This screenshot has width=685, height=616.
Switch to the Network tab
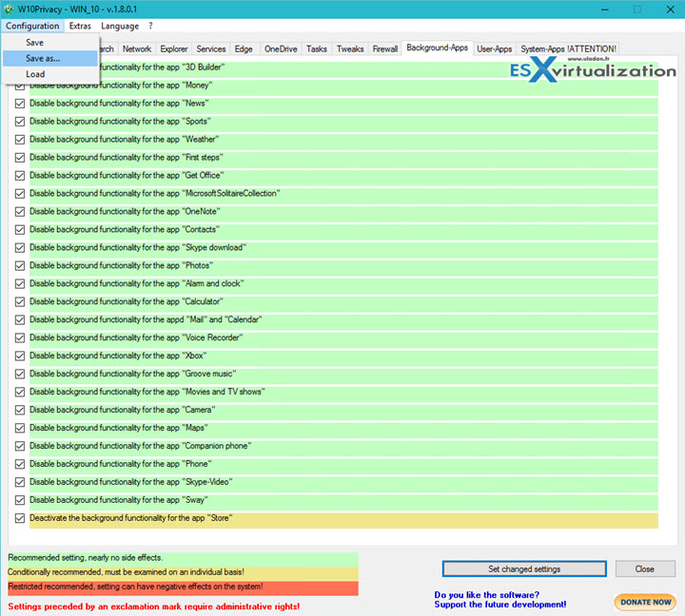(x=137, y=48)
